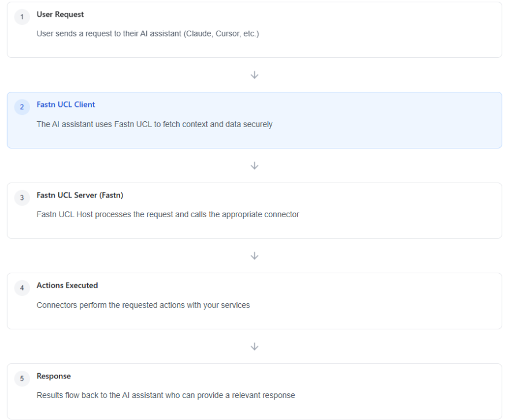The width and height of the screenshot is (512, 420).
Task: Click the number 3 badge beside Fastn UCL Server
Action: pyautogui.click(x=22, y=198)
